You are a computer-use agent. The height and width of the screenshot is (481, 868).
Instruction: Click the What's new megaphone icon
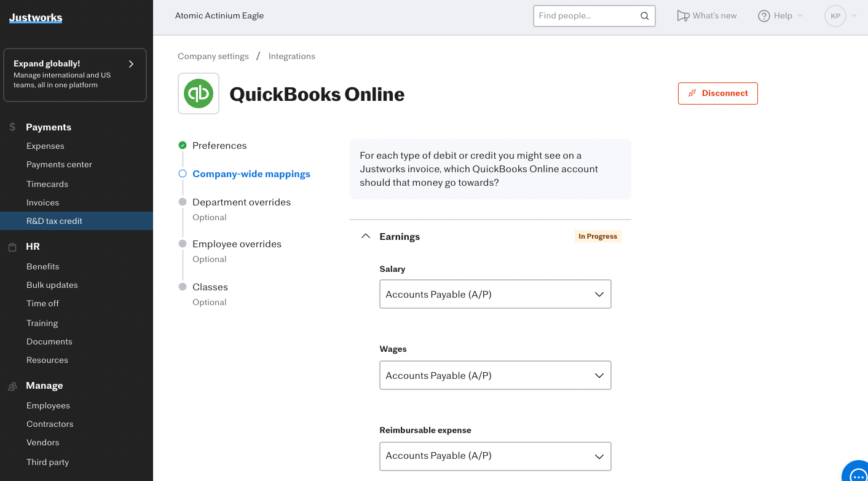[x=683, y=16]
